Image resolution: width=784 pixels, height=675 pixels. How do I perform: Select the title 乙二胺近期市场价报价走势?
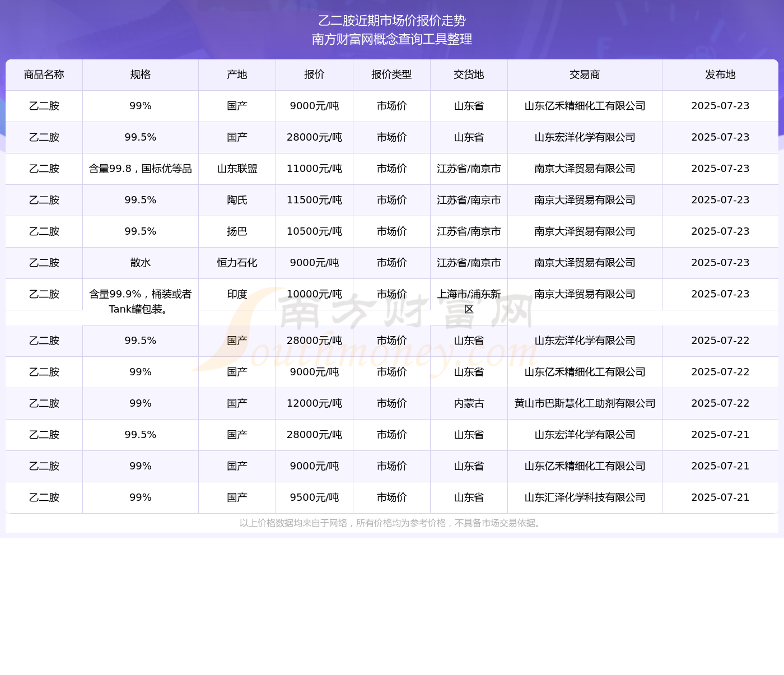pos(392,21)
